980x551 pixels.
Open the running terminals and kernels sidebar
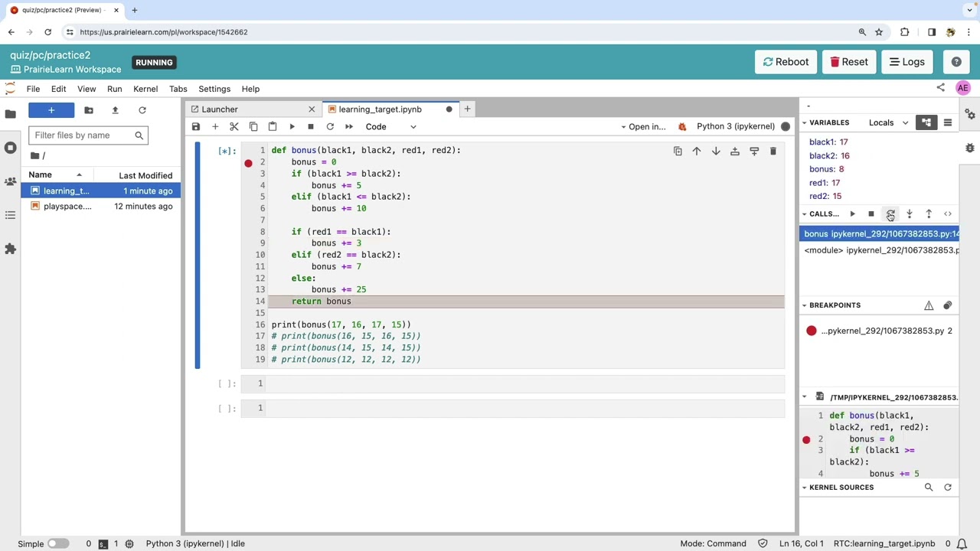pos(10,148)
